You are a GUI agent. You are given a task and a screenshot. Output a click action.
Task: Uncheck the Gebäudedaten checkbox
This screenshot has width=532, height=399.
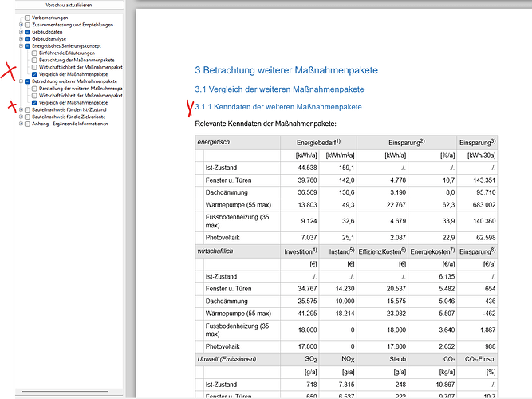[x=27, y=32]
